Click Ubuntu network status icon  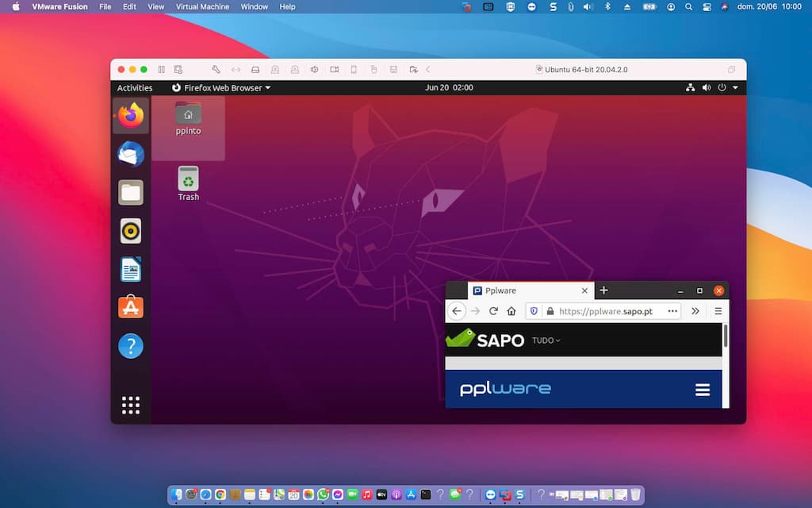691,87
